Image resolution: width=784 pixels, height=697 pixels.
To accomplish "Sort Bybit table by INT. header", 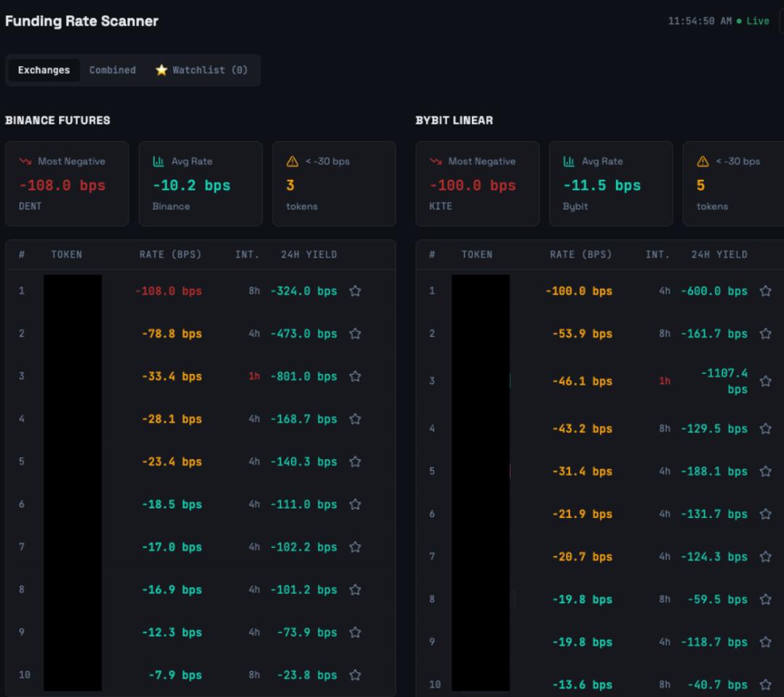I will coord(658,254).
